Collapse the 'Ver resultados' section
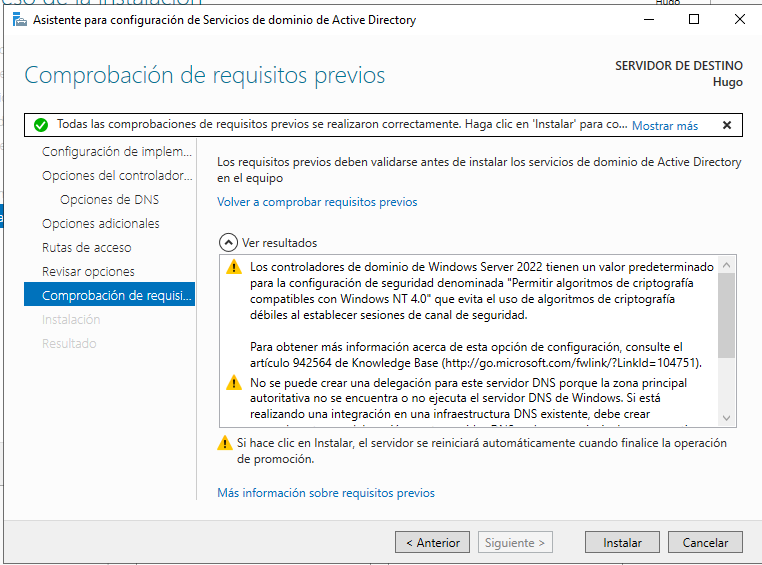The width and height of the screenshot is (762, 565). click(x=228, y=242)
